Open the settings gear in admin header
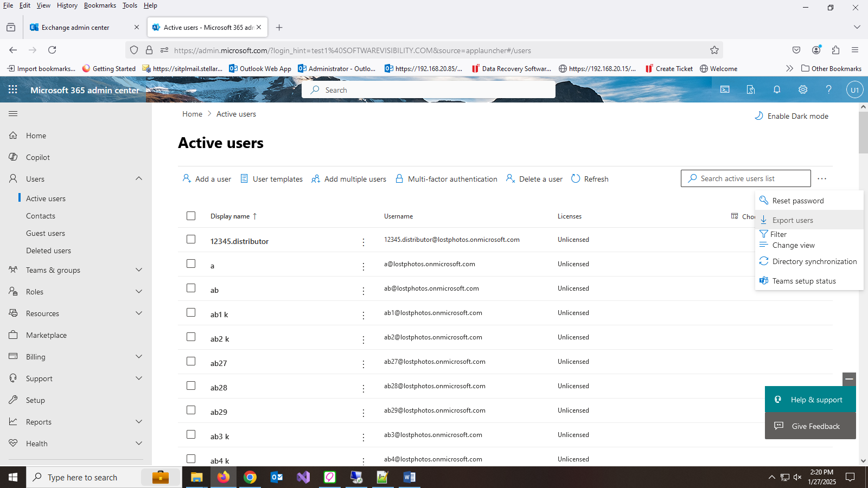This screenshot has width=868, height=488. tap(803, 89)
